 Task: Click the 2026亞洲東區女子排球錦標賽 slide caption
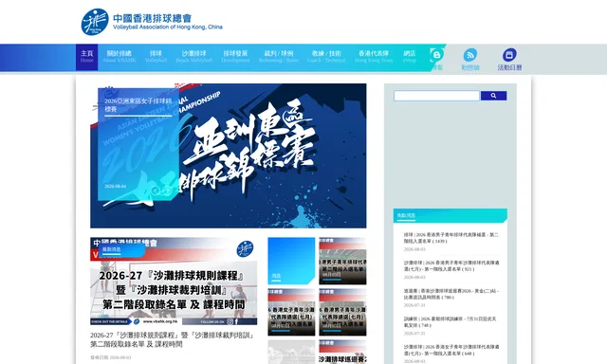tap(138, 105)
